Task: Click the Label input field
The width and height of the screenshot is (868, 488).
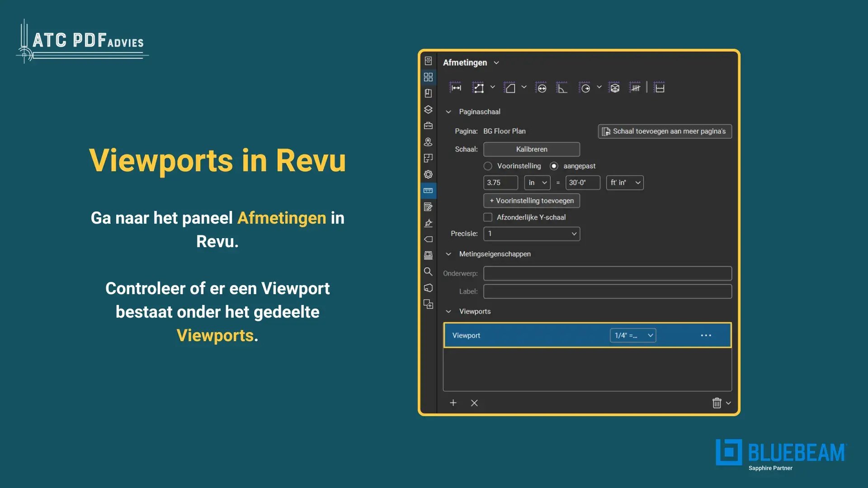Action: pyautogui.click(x=608, y=291)
